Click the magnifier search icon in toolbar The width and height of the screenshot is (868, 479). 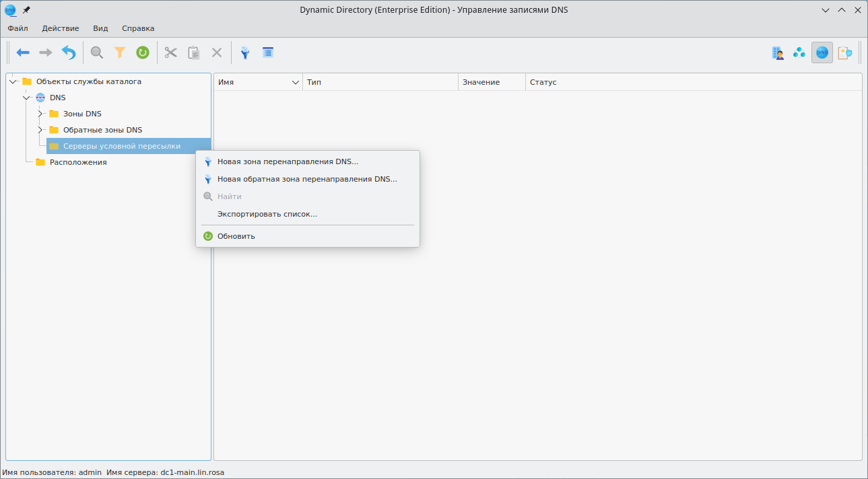[x=97, y=52]
